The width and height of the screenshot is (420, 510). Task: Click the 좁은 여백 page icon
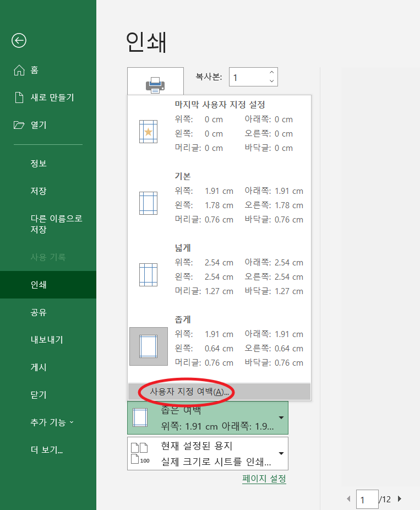[140, 417]
